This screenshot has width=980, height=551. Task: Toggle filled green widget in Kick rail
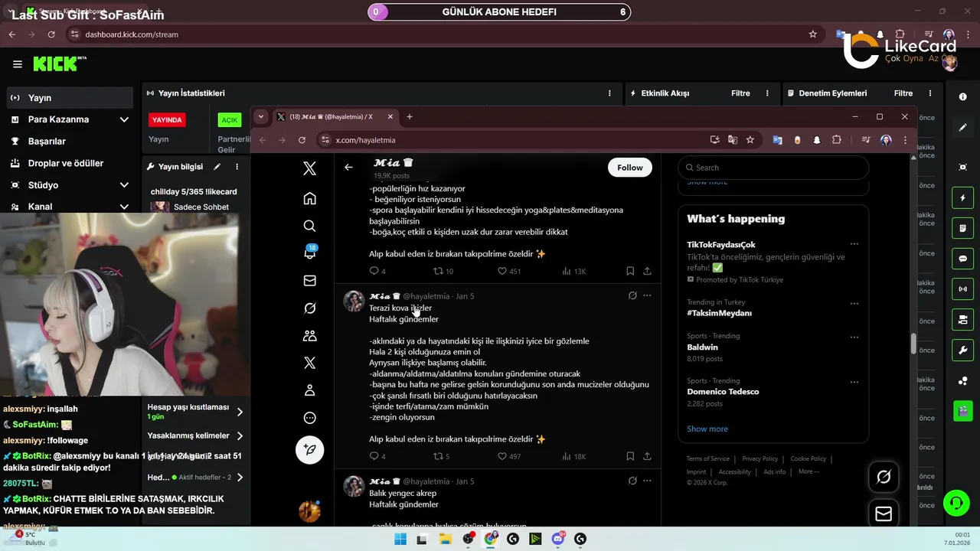(x=963, y=411)
